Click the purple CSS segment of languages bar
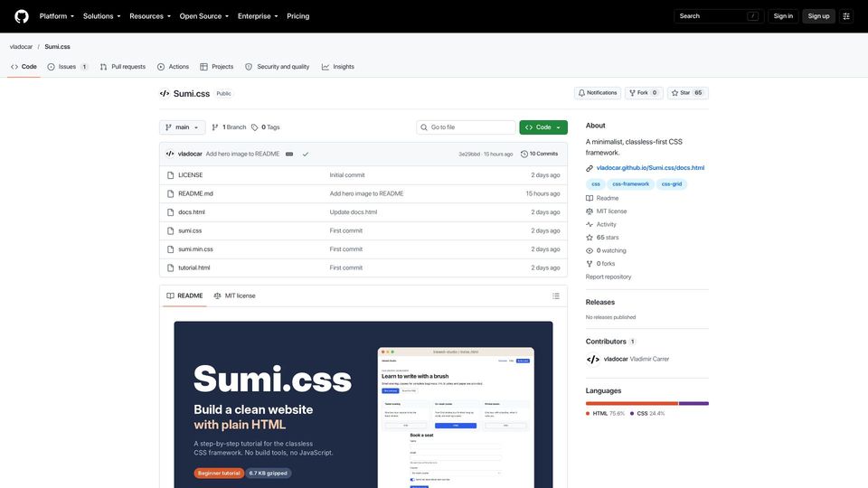The height and width of the screenshot is (488, 868). click(x=693, y=403)
